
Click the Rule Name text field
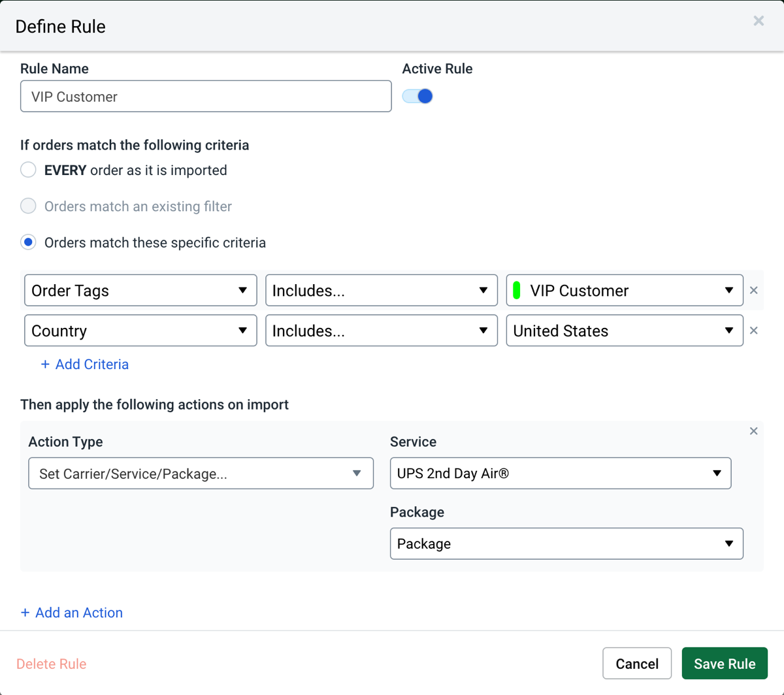click(206, 97)
